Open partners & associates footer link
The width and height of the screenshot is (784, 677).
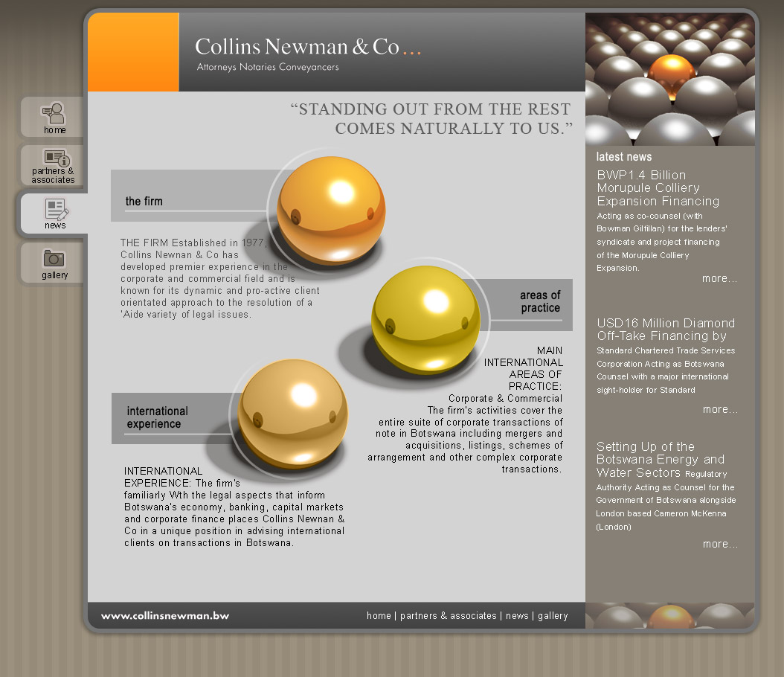pos(448,616)
